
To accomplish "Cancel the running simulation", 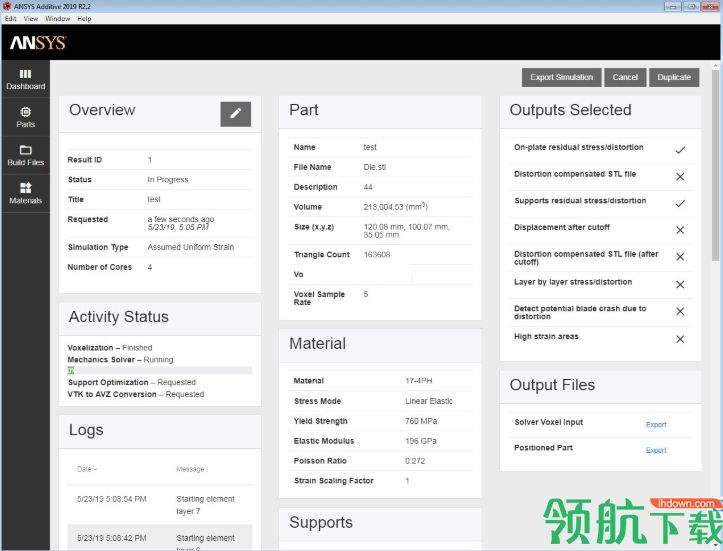I will (625, 77).
